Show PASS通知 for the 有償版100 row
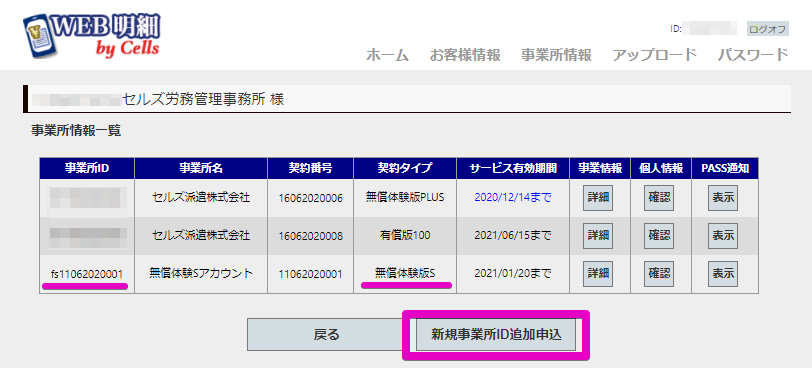This screenshot has width=812, height=368. [723, 235]
